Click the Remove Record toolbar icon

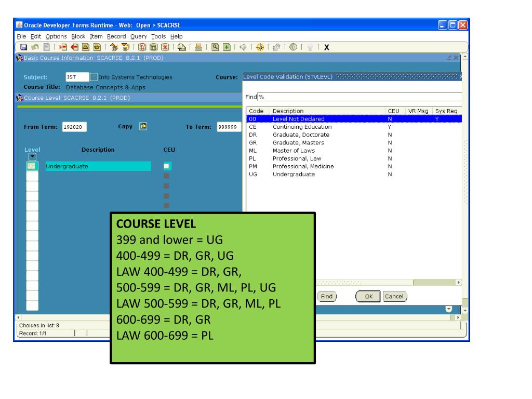pos(74,47)
